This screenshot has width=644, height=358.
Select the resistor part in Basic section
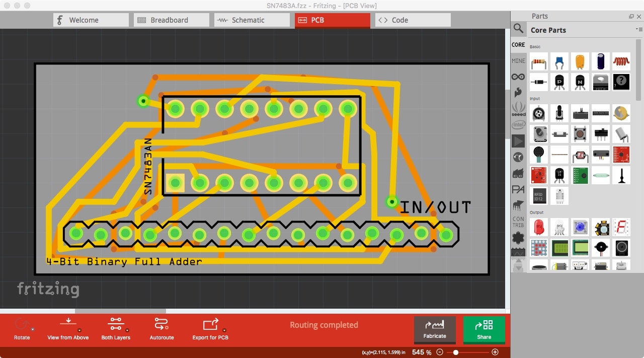pos(538,61)
